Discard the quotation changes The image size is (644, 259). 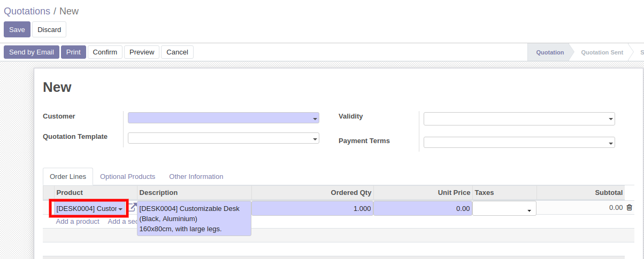point(49,29)
